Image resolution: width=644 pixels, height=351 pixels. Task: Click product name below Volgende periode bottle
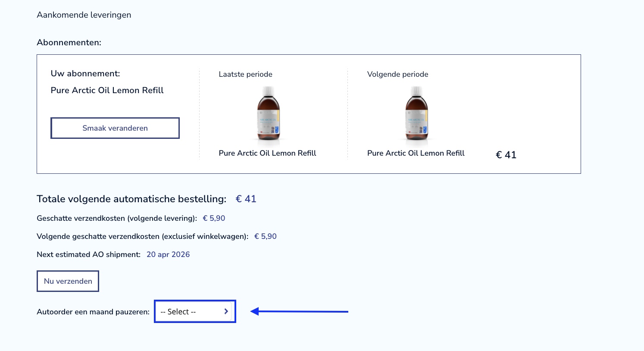coord(416,153)
